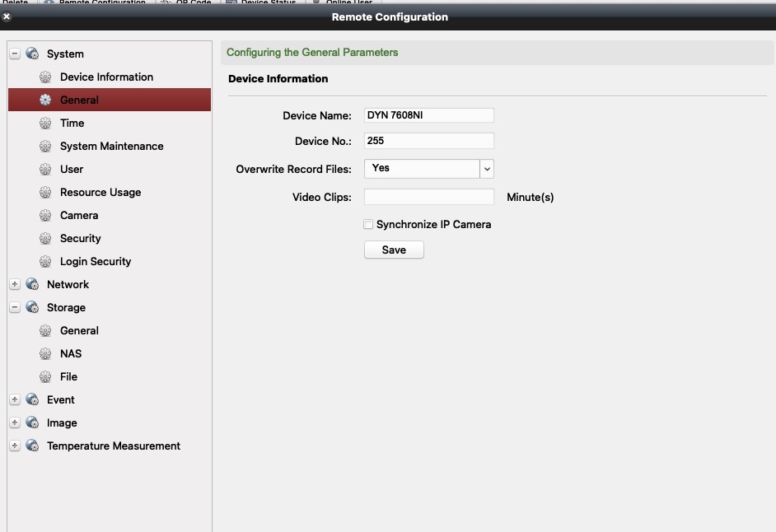
Task: Click the gear icon beside Resource Usage
Action: pos(45,193)
